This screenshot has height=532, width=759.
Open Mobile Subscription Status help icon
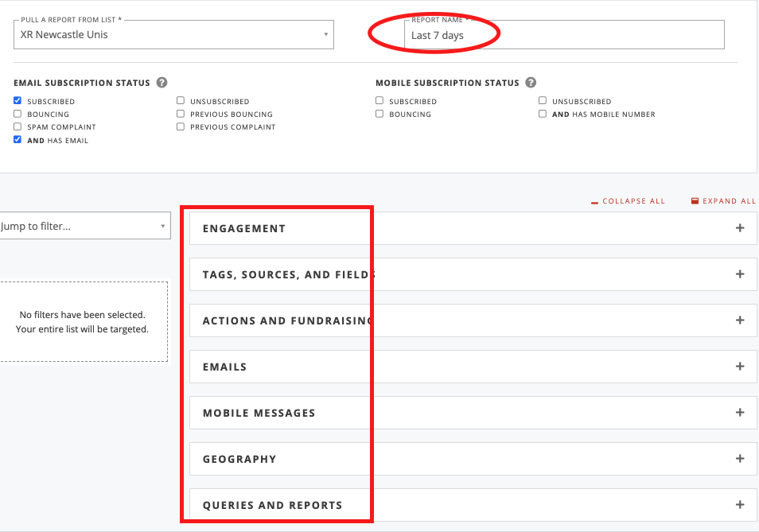click(531, 83)
